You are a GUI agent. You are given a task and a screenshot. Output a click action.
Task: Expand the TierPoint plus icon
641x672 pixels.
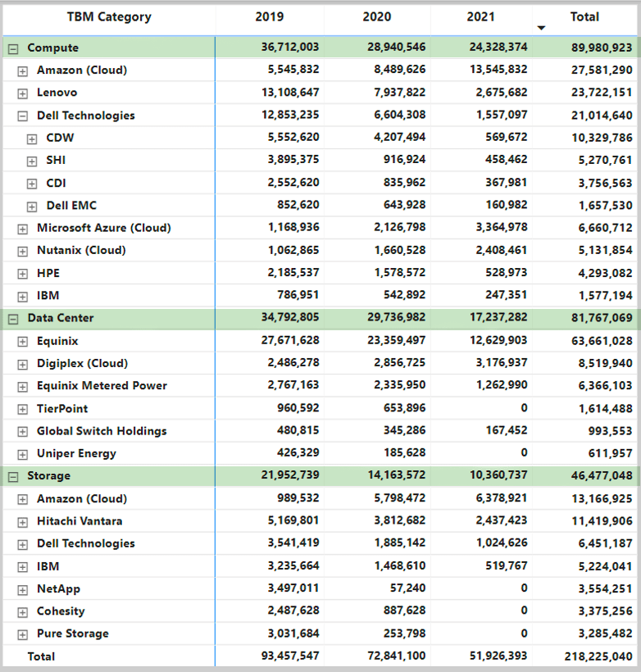coord(23,409)
